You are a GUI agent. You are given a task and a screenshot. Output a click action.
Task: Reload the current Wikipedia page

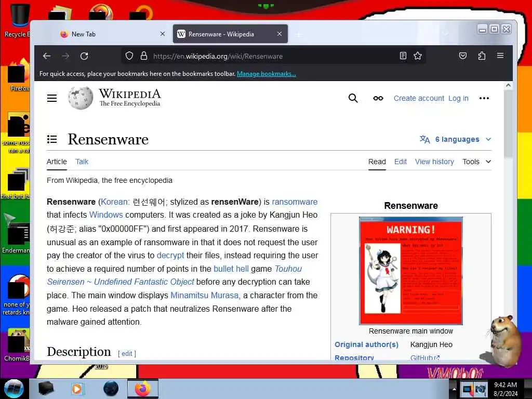[84, 56]
